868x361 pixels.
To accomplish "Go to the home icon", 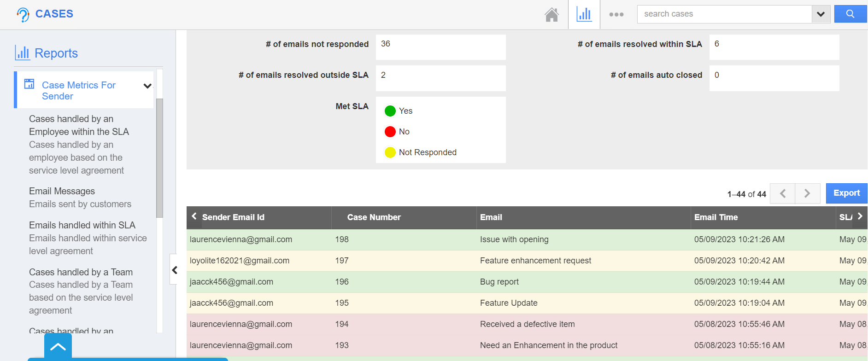I will click(551, 15).
